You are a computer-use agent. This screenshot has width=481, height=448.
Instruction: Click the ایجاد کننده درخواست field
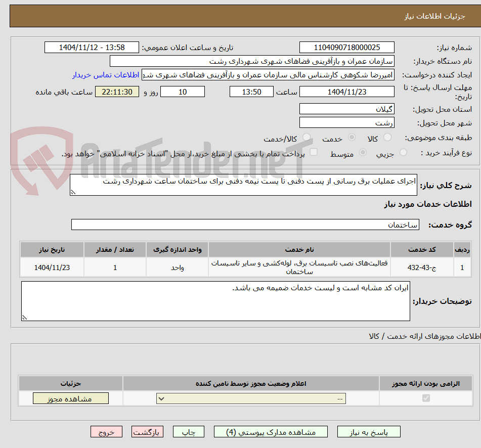(x=268, y=75)
